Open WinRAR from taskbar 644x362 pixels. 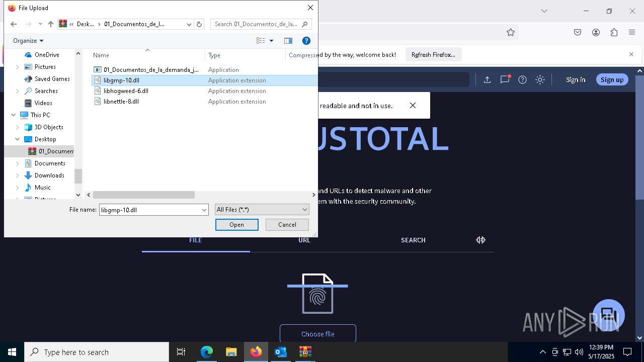305,352
